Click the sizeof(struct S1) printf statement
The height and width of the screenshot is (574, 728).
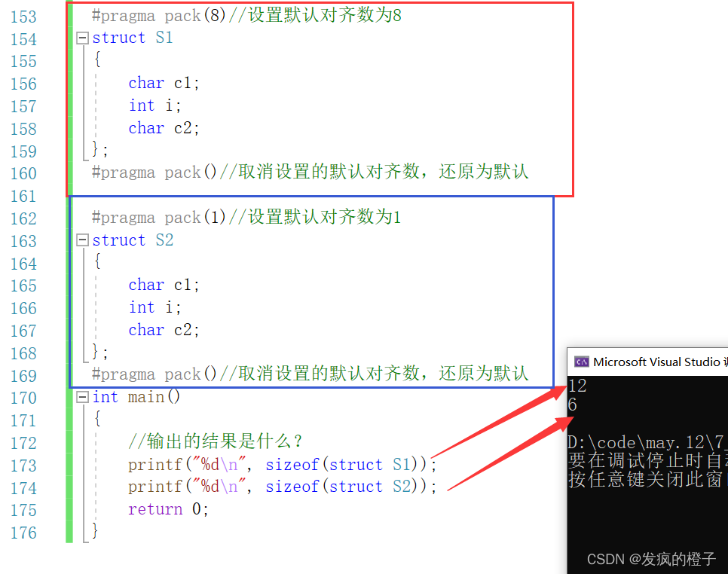click(x=283, y=465)
